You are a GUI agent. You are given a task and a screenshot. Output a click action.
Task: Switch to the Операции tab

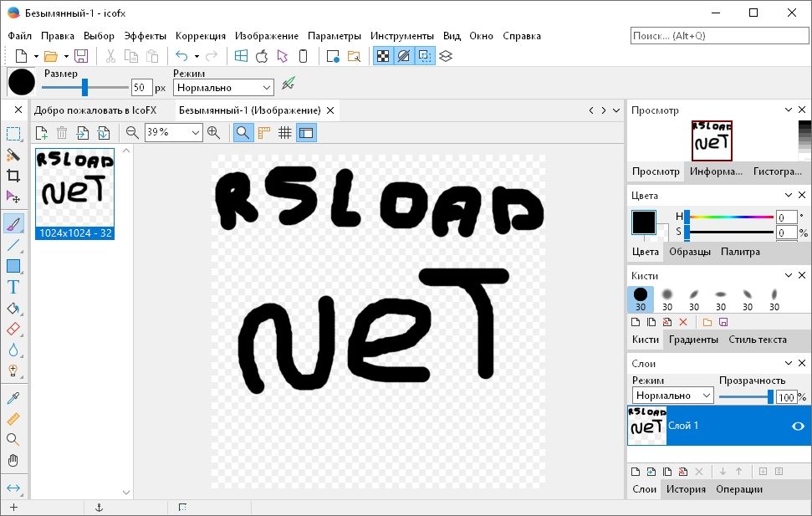739,489
